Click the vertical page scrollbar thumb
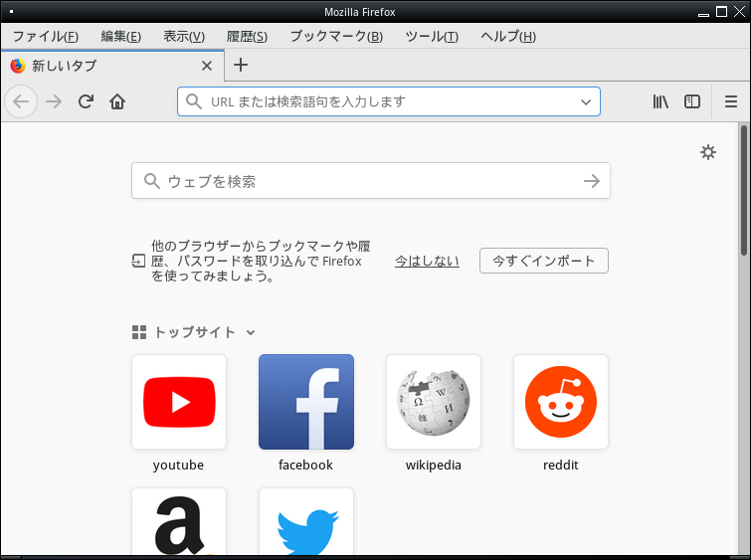 click(x=744, y=190)
